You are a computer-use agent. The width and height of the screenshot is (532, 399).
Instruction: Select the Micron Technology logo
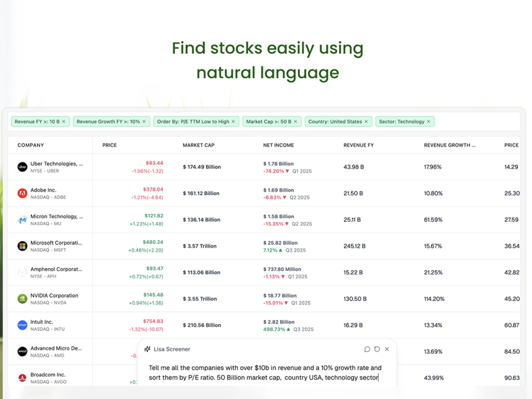pos(22,219)
